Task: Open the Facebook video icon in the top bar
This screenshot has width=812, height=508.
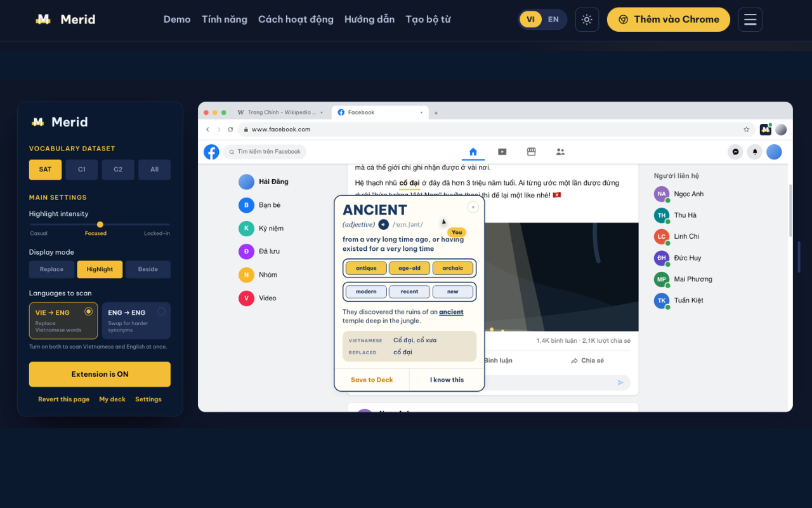Action: pos(502,152)
